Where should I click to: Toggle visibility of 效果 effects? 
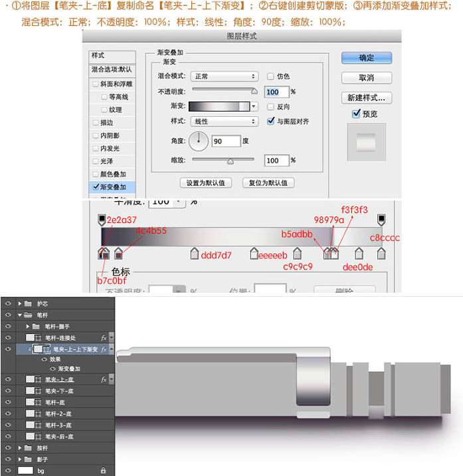(x=45, y=359)
